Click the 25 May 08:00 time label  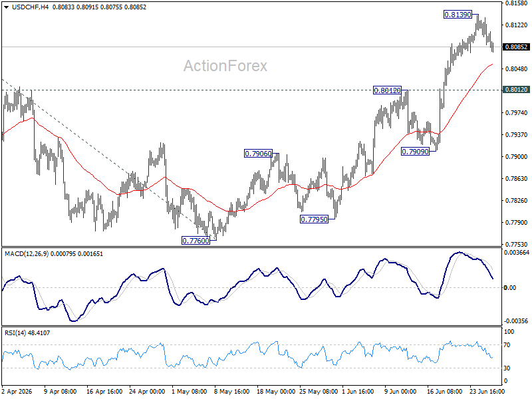(x=319, y=391)
